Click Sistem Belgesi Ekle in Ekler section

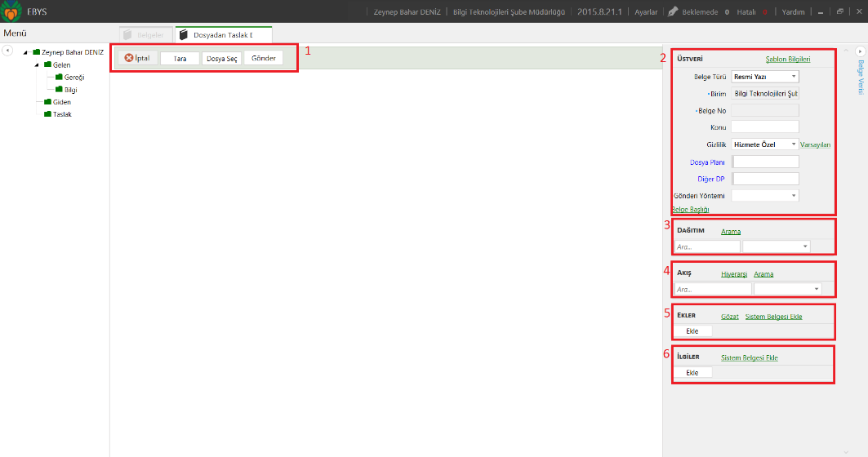point(773,317)
